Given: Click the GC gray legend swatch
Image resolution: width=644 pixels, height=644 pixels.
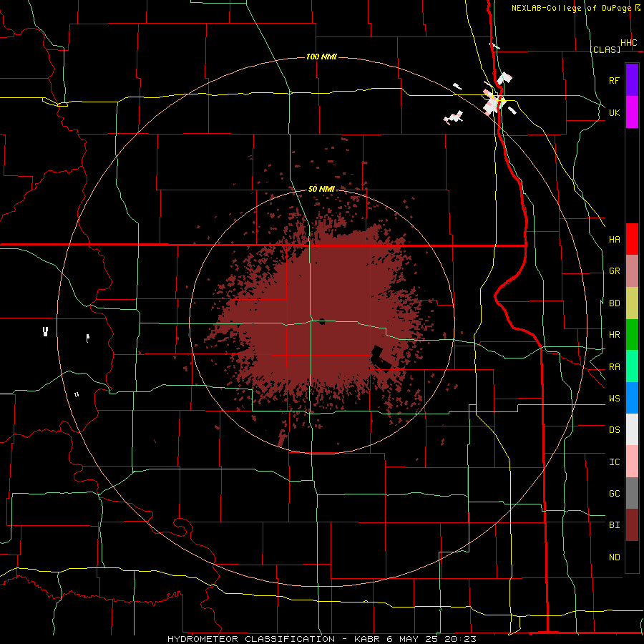Looking at the screenshot, I should pos(632,493).
